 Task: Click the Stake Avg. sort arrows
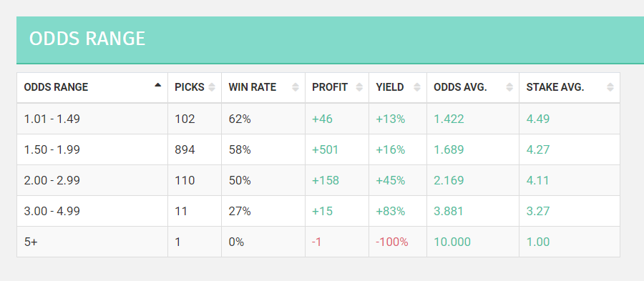point(610,87)
